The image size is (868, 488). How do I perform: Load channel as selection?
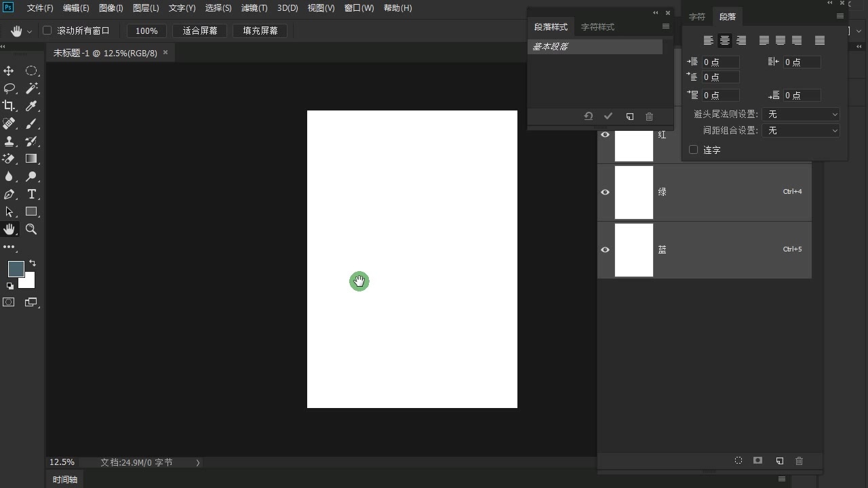(738, 461)
